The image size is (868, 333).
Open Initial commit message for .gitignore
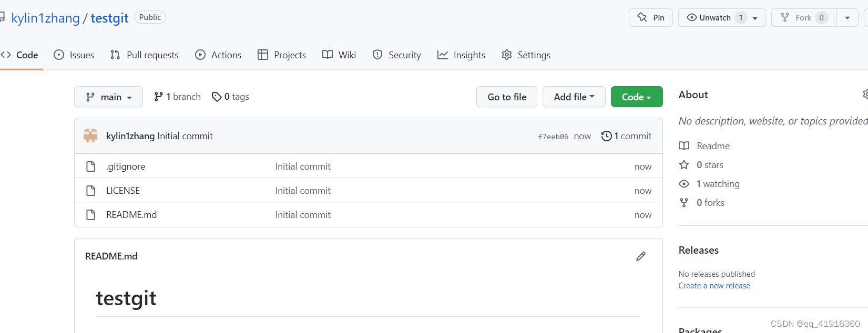tap(303, 166)
